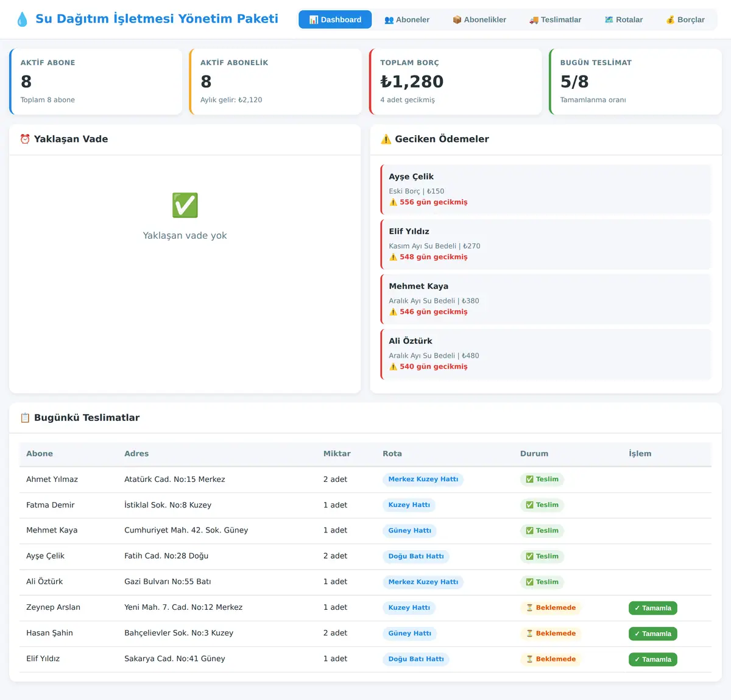Screen dimensions: 731x700
Task: Open the Teslimatlar tab
Action: click(x=555, y=19)
